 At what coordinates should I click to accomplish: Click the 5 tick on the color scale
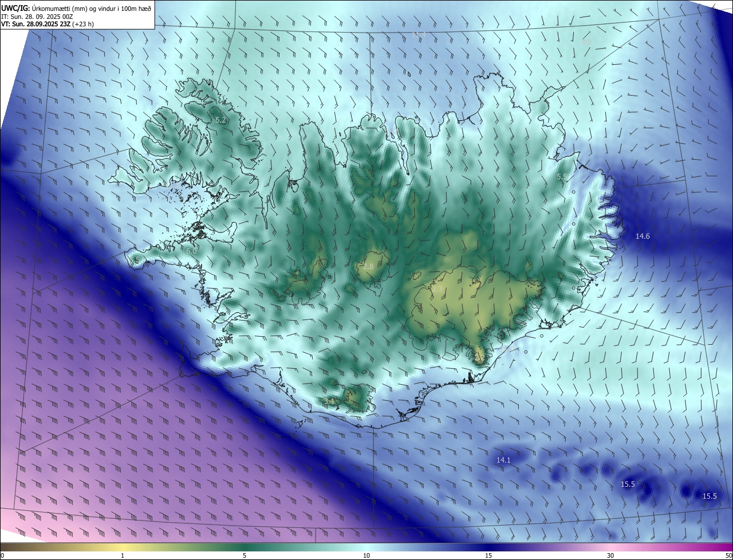pos(245,555)
